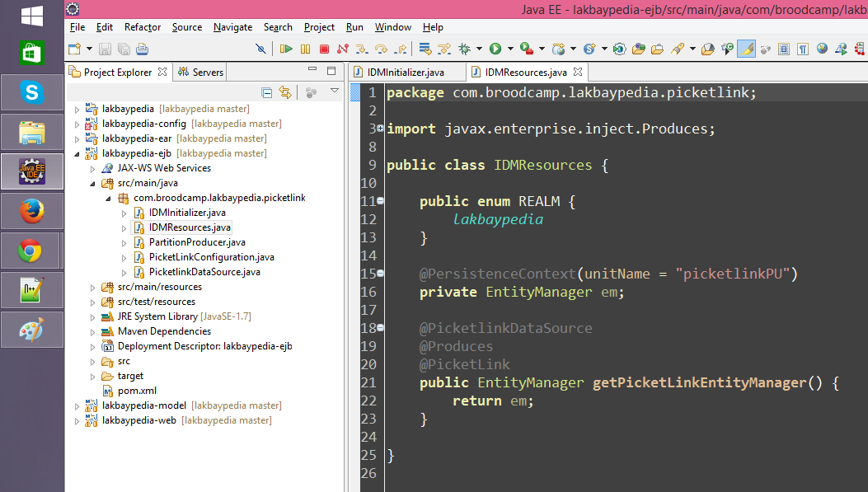The image size is (868, 492).
Task: Toggle Skip All Breakpoints icon
Action: pyautogui.click(x=260, y=49)
